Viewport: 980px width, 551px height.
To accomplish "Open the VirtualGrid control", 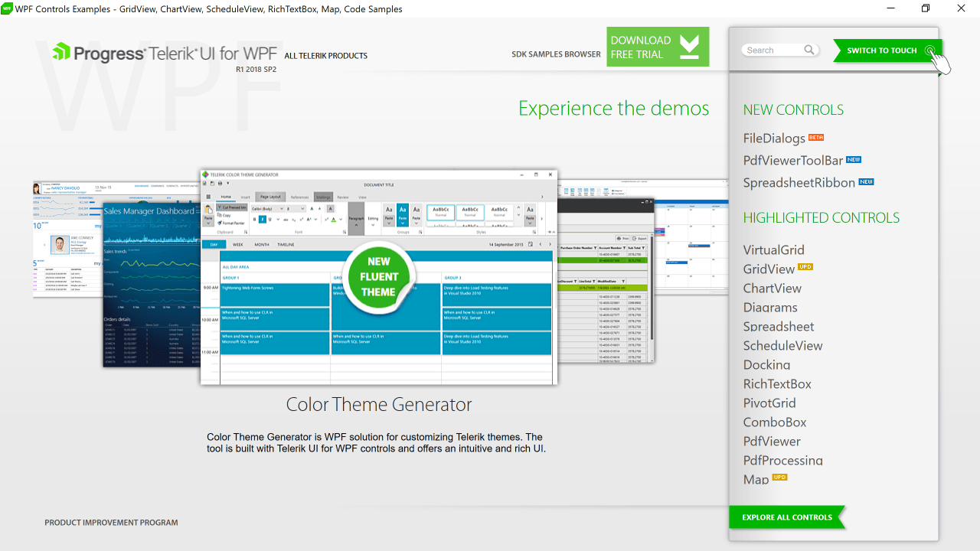I will pyautogui.click(x=773, y=249).
